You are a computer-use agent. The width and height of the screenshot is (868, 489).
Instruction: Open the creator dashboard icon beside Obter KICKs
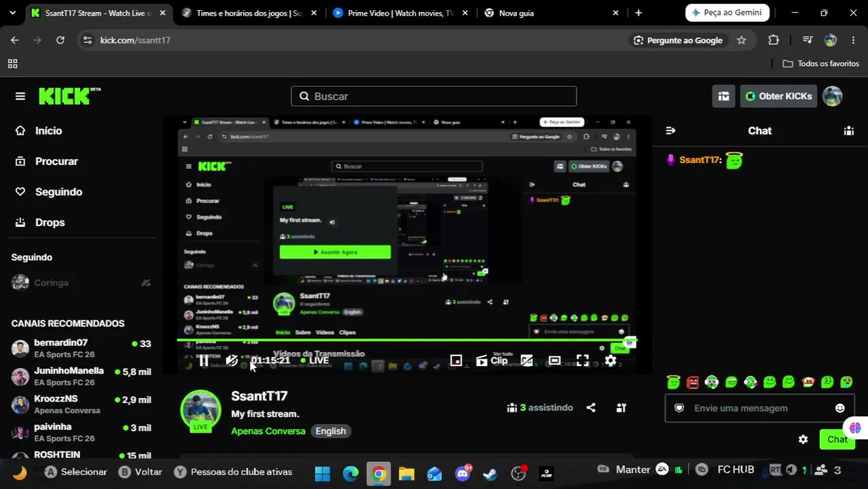[724, 96]
